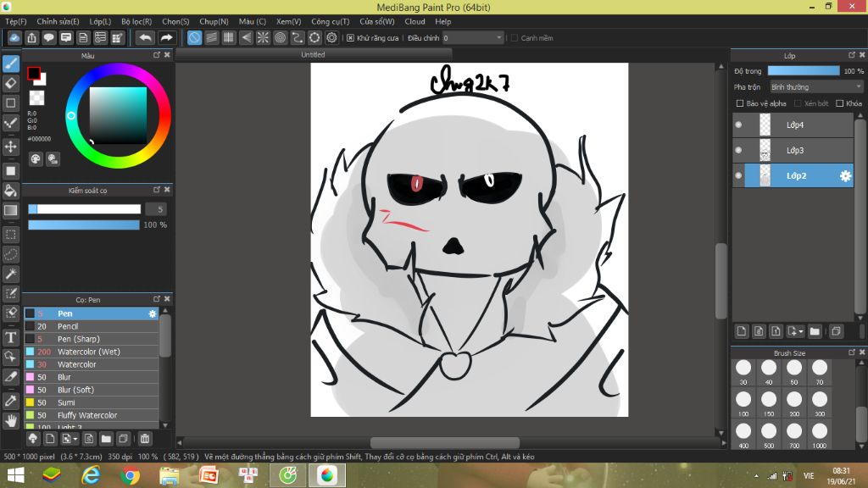Image resolution: width=868 pixels, height=488 pixels.
Task: Select the Magic Wand tool
Action: coord(11,274)
